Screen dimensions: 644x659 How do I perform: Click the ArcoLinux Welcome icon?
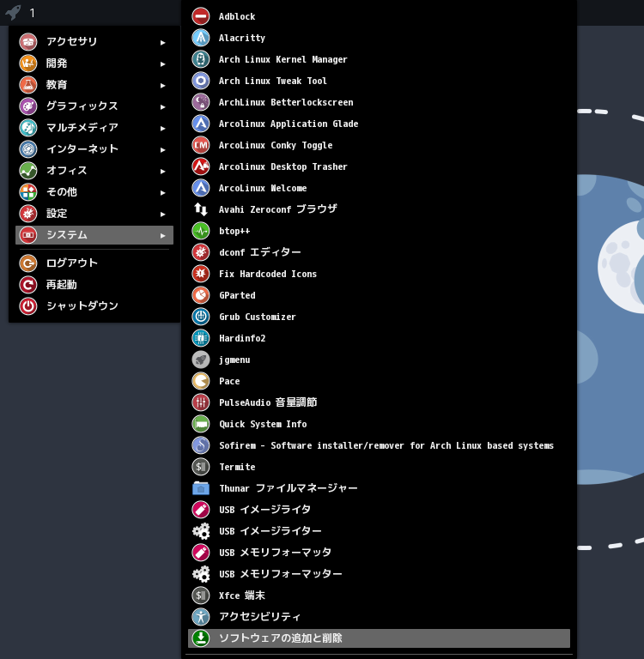201,188
